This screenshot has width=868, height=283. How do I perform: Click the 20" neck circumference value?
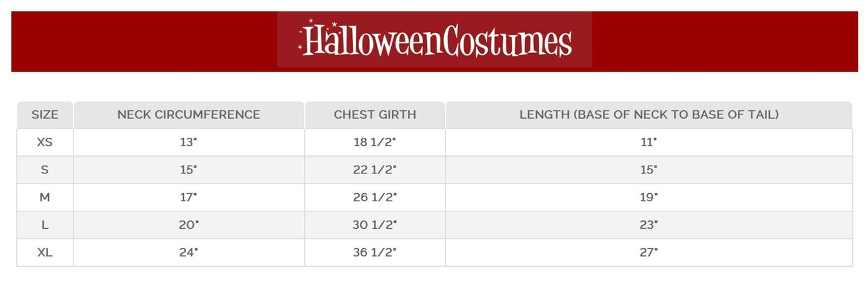pos(189,225)
